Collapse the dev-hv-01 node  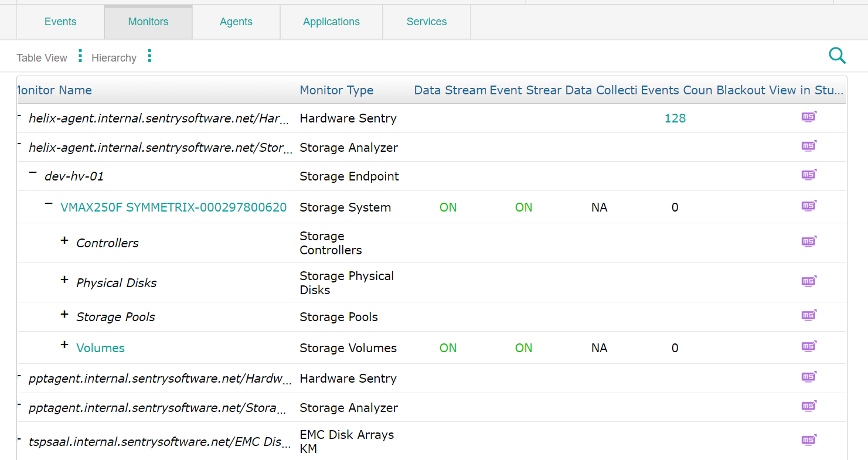point(33,173)
